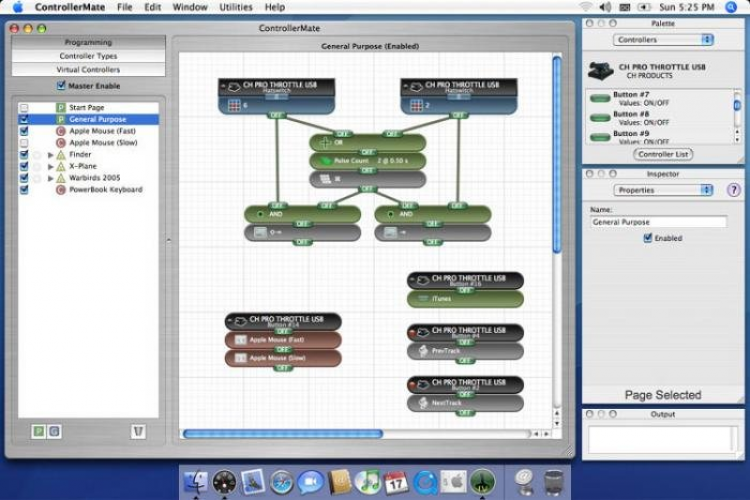The width and height of the screenshot is (750, 500).
Task: Click the volume icon in the menu bar
Action: point(605,7)
